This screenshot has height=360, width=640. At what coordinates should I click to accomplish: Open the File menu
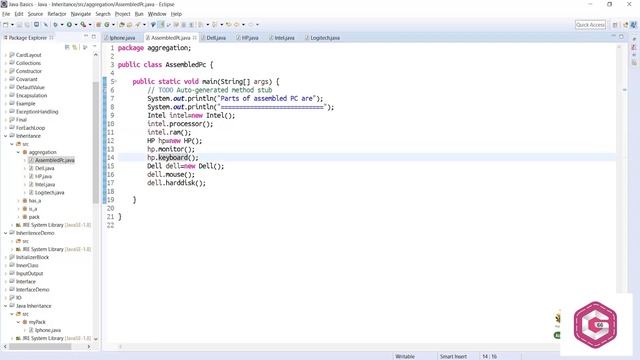tap(6, 14)
